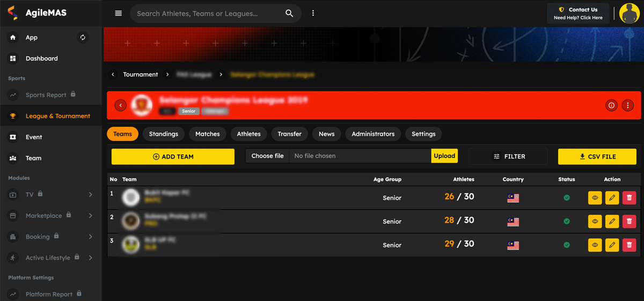Open the vertical dots beside search

313,13
